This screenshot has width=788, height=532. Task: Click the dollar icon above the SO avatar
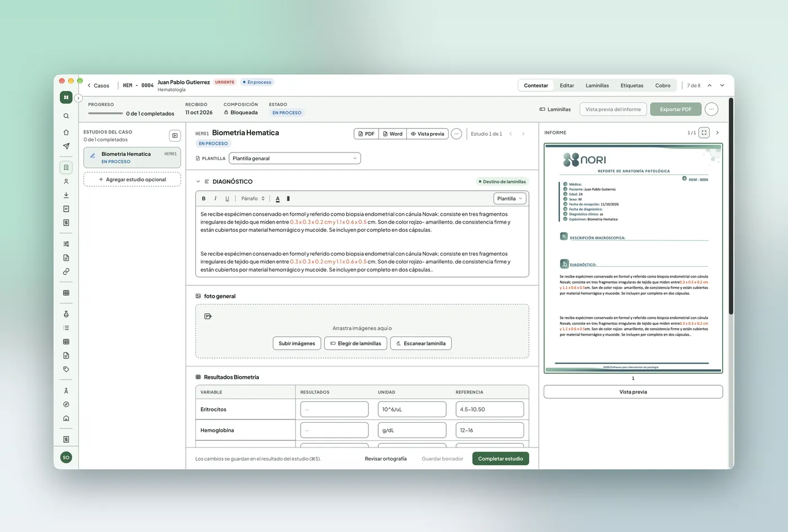66,439
